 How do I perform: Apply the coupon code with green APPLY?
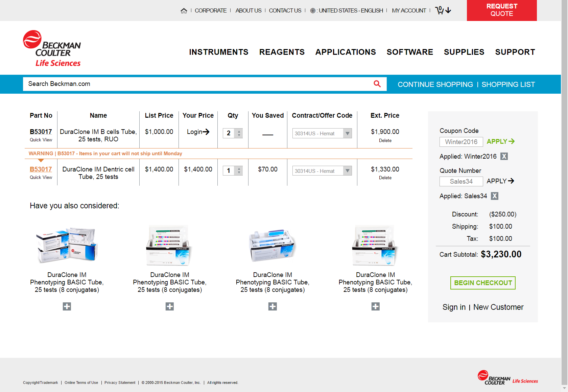501,141
